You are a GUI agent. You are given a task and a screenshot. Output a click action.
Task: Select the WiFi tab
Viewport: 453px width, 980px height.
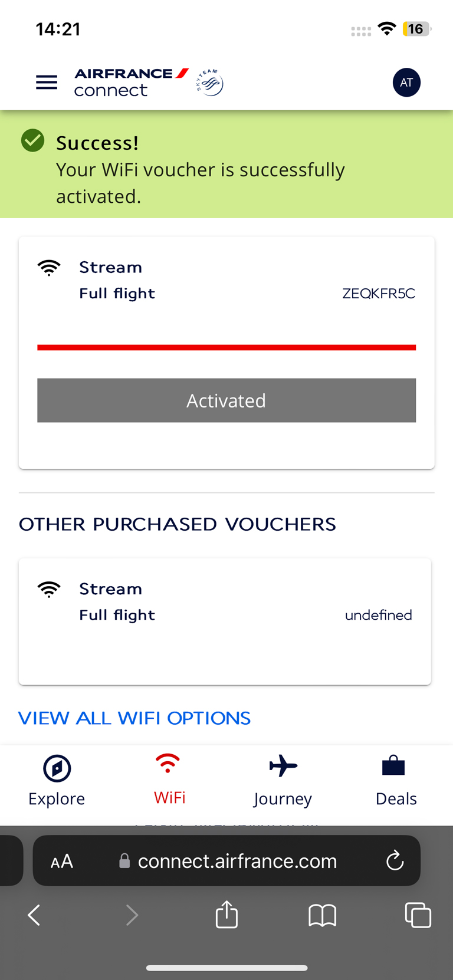click(x=169, y=781)
